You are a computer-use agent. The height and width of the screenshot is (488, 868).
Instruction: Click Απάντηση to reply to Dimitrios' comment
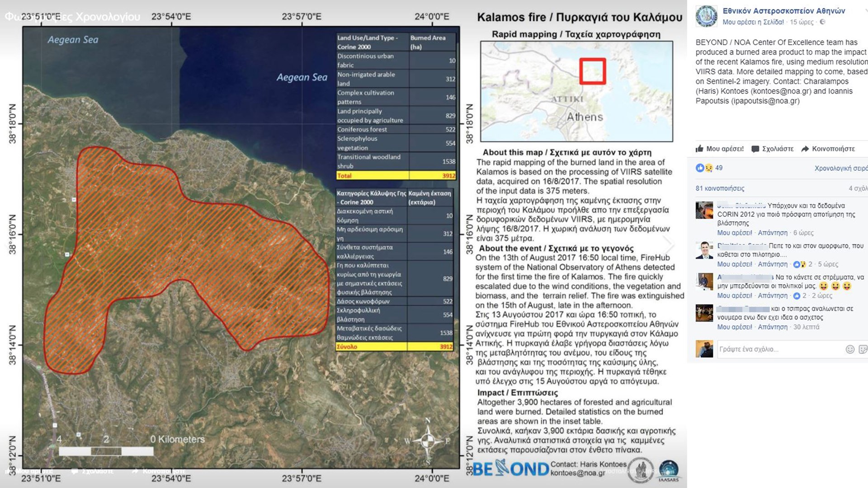tap(773, 264)
